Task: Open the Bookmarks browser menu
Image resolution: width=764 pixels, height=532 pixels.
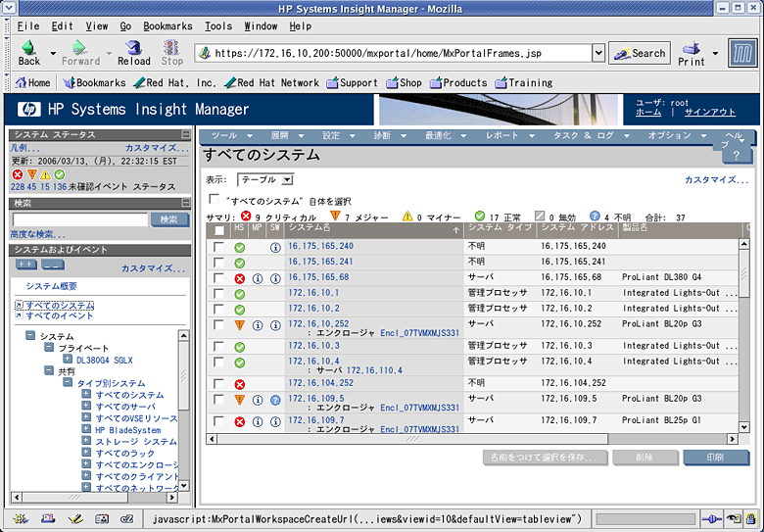Action: point(167,26)
